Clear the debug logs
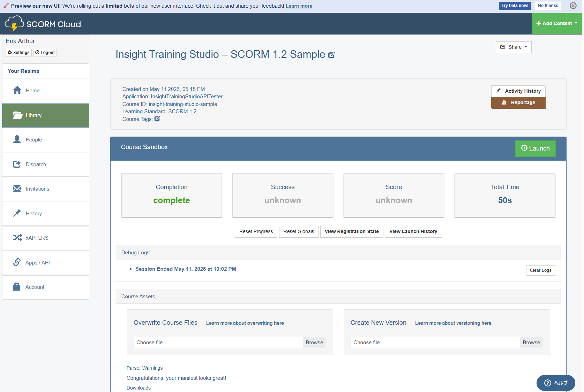Image resolution: width=584 pixels, height=392 pixels. (x=540, y=270)
